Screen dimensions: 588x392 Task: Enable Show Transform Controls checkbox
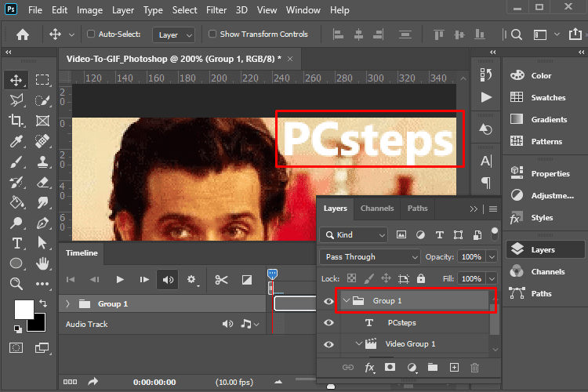click(212, 34)
